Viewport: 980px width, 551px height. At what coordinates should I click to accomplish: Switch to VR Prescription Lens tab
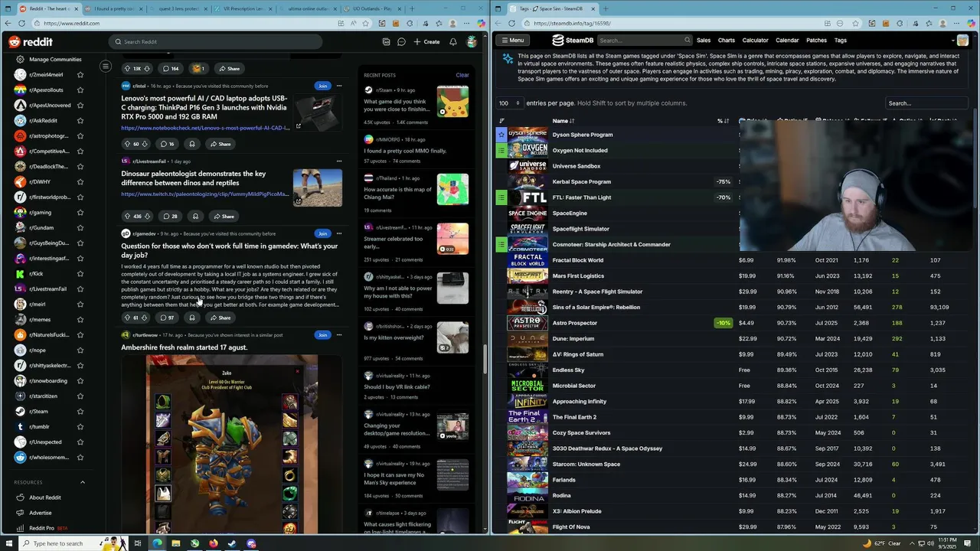click(x=242, y=8)
